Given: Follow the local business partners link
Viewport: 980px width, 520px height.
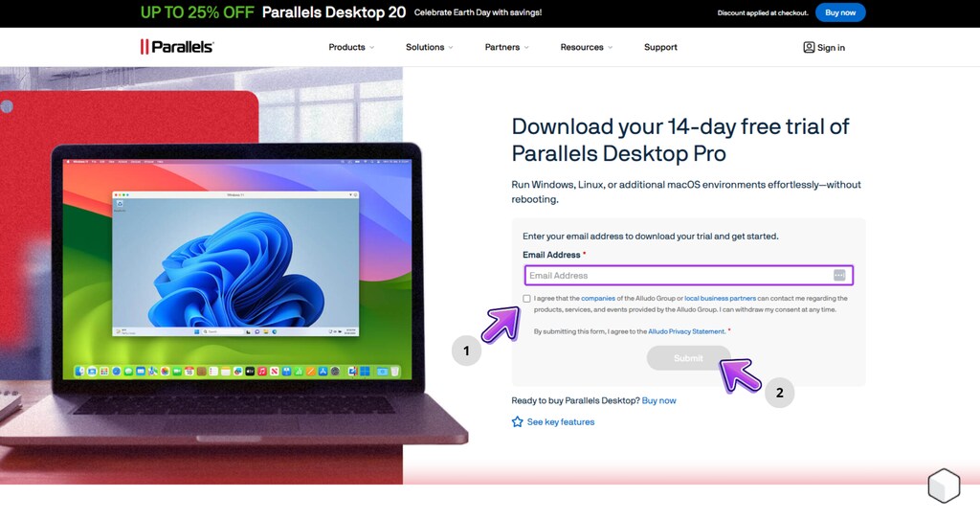Looking at the screenshot, I should [x=720, y=299].
